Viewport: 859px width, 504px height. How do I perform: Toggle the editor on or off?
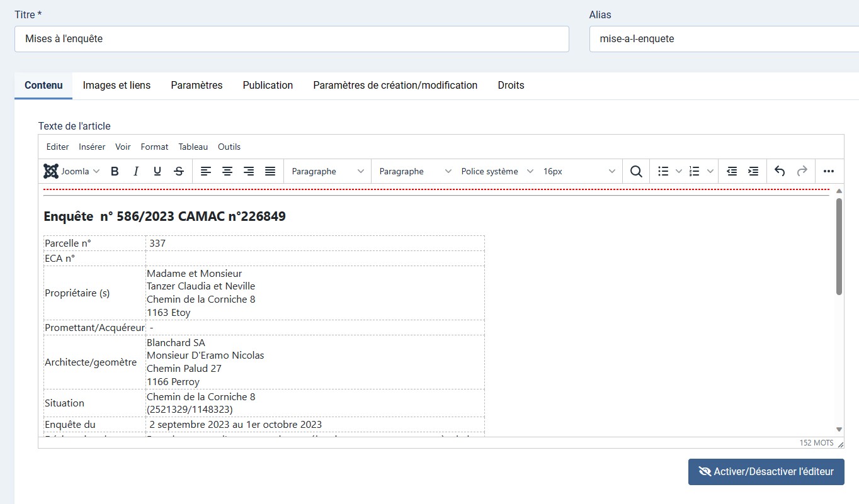766,471
